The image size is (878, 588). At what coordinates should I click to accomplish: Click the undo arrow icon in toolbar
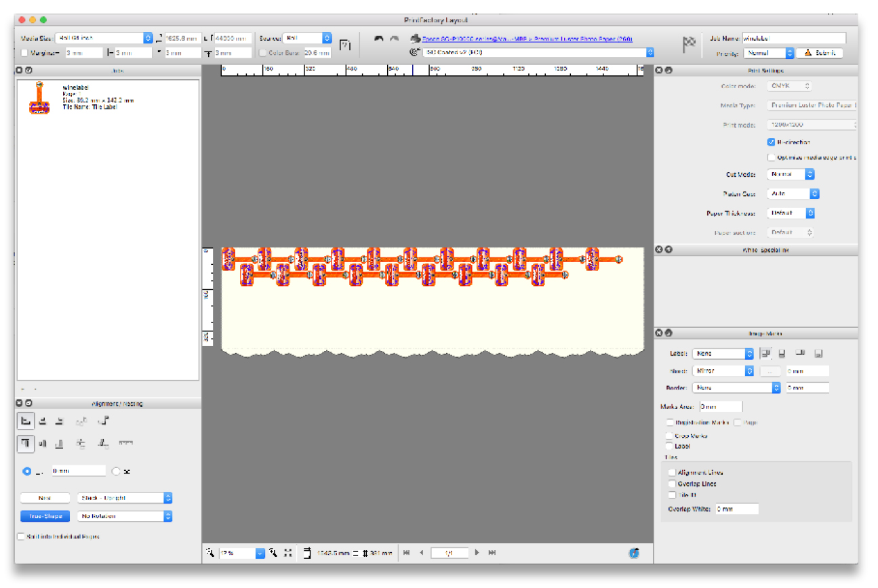379,39
